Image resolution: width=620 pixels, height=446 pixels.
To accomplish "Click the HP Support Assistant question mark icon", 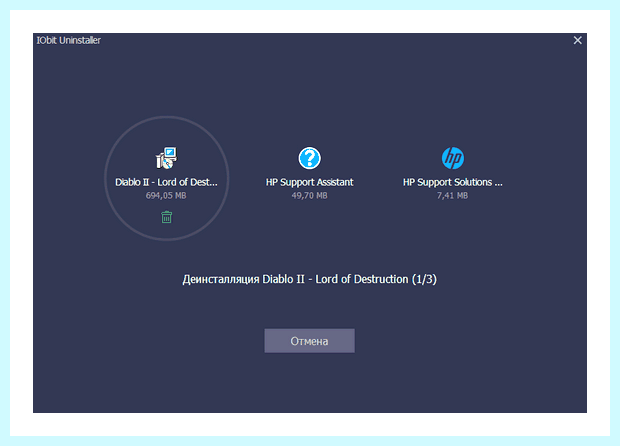I will tap(309, 158).
